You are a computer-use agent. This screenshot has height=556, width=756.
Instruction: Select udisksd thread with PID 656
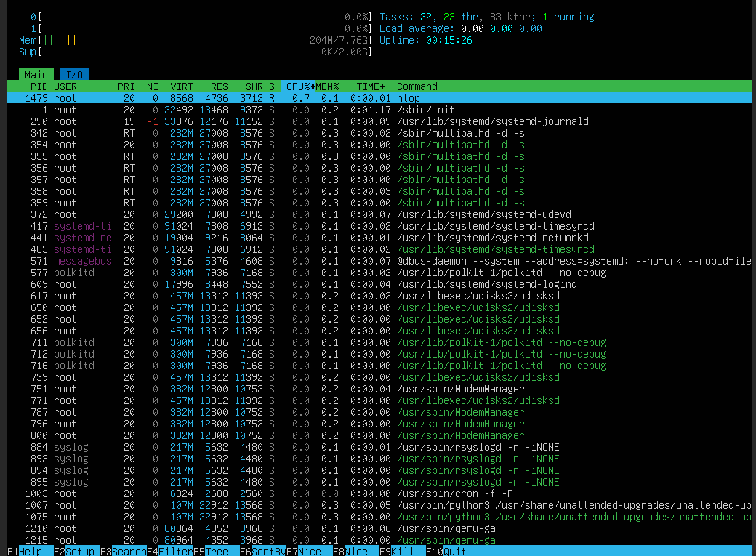379,331
